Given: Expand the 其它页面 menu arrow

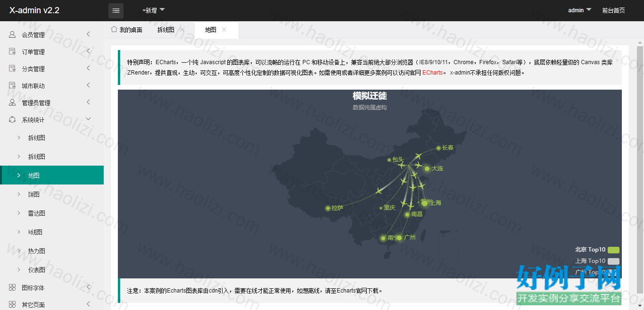Looking at the screenshot, I should point(88,304).
